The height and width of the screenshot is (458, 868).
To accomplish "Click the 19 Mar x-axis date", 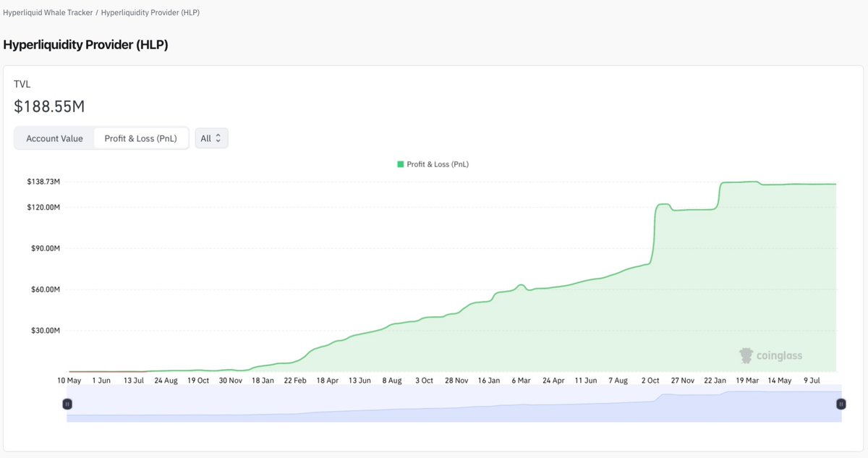I will 747,380.
